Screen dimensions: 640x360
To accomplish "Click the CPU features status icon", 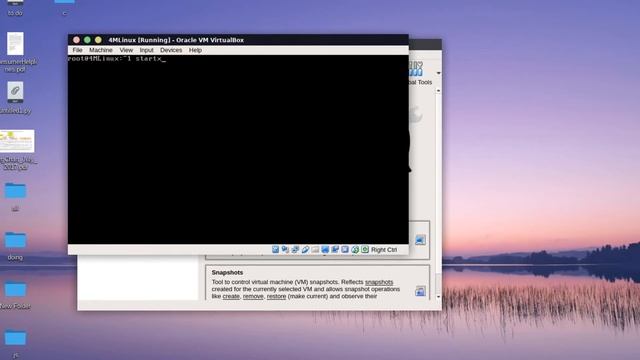I will tap(345, 249).
